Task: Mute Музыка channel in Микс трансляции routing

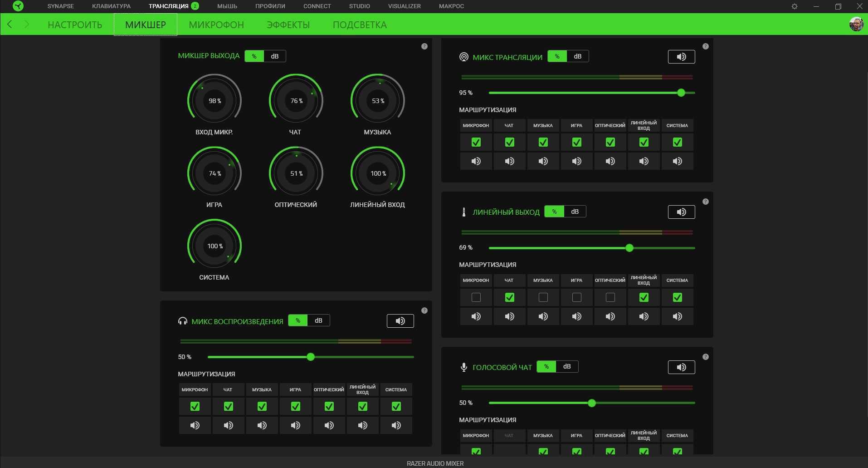Action: pyautogui.click(x=543, y=161)
